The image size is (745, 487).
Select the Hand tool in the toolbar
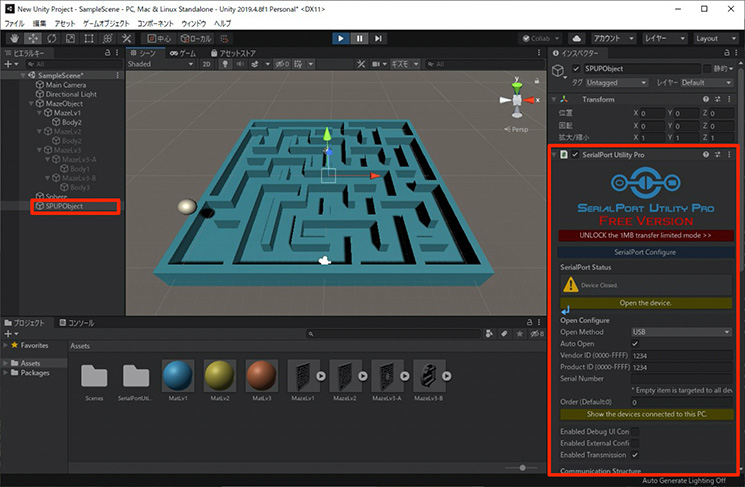pyautogui.click(x=14, y=38)
